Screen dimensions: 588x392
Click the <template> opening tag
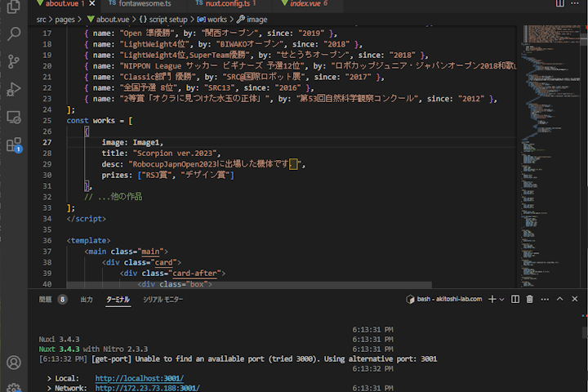click(88, 240)
